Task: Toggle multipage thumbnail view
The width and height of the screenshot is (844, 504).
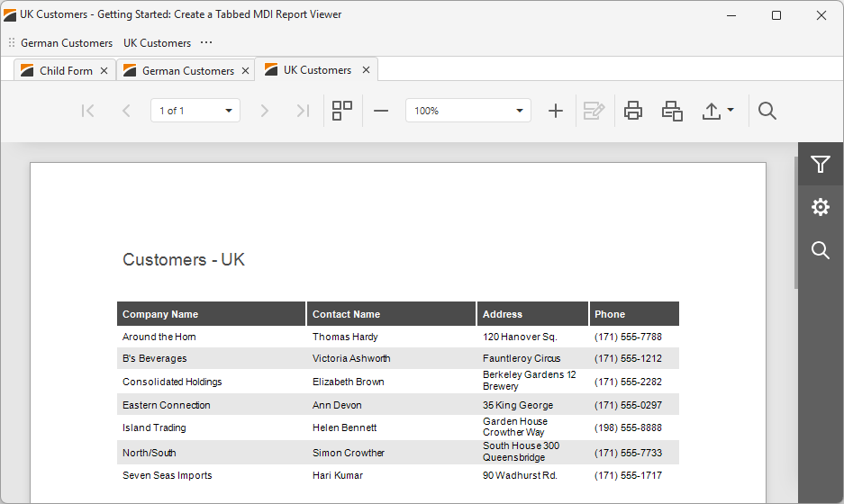Action: point(341,111)
